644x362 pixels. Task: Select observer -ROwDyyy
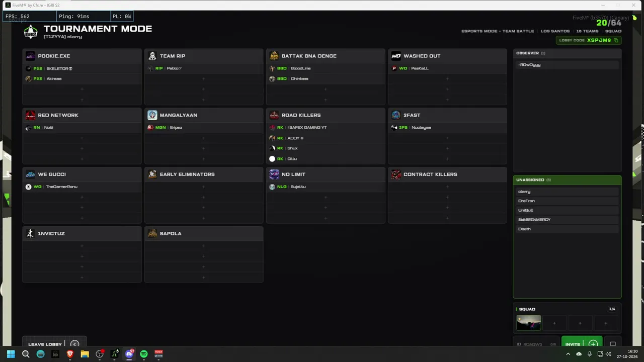[x=567, y=65]
